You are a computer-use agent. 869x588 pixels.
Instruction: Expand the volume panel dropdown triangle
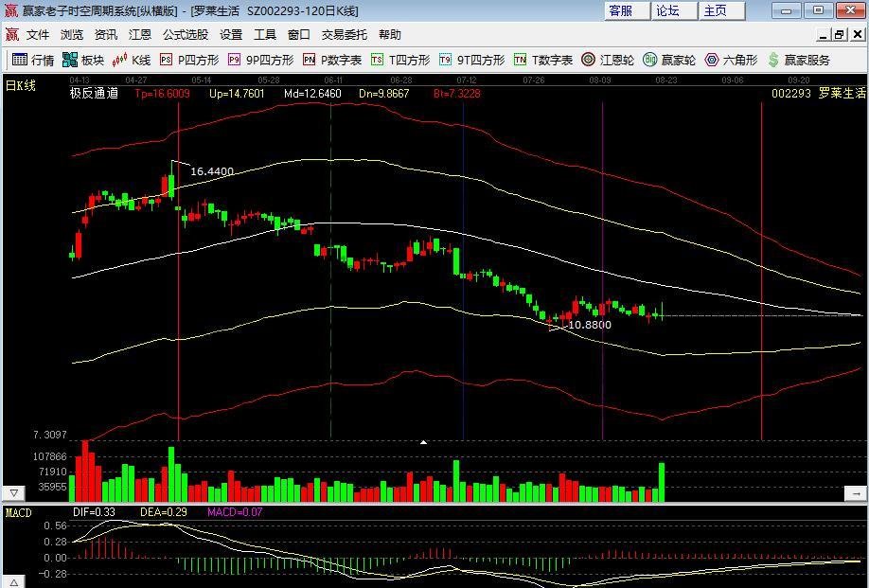(x=14, y=492)
